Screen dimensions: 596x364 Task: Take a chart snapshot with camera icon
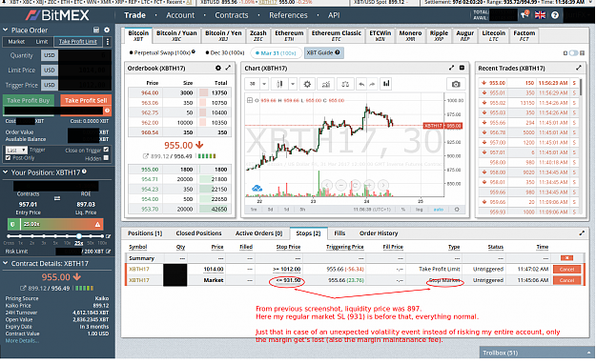456,84
